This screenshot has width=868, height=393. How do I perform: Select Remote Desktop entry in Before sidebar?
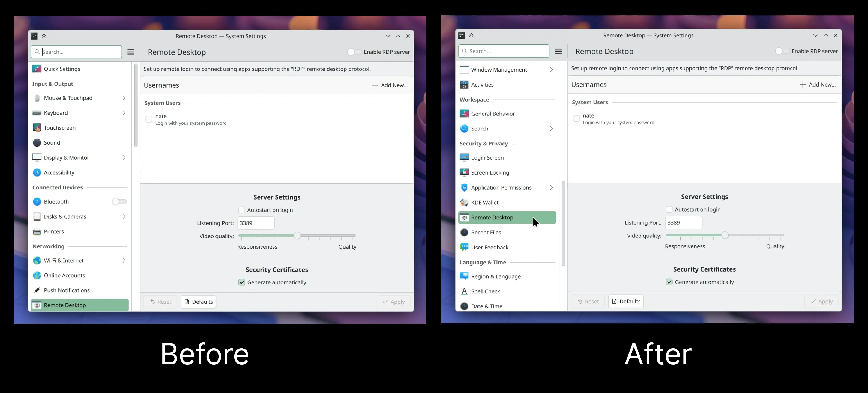pos(80,305)
